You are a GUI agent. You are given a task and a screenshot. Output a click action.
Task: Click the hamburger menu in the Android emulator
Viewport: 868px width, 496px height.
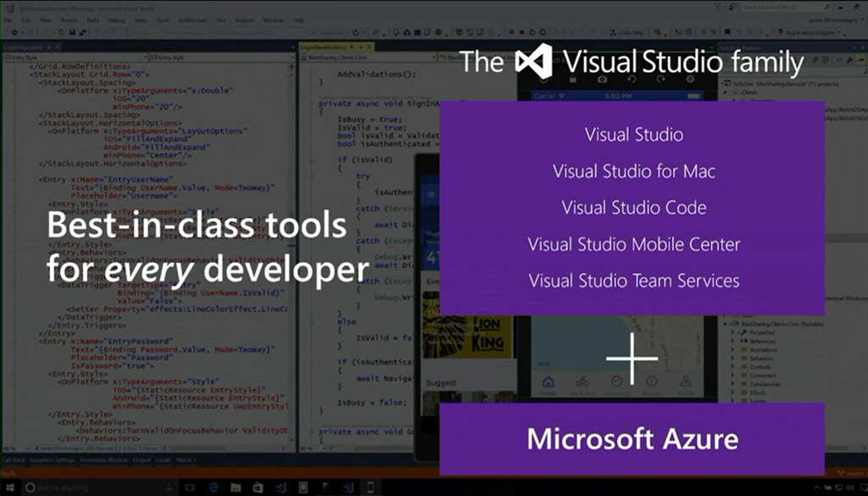pos(431,194)
